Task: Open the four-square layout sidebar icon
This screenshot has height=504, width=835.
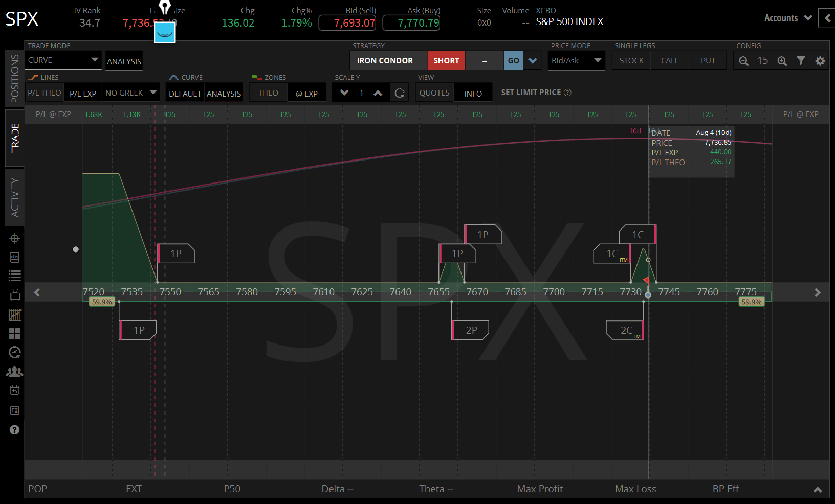Action: tap(15, 334)
